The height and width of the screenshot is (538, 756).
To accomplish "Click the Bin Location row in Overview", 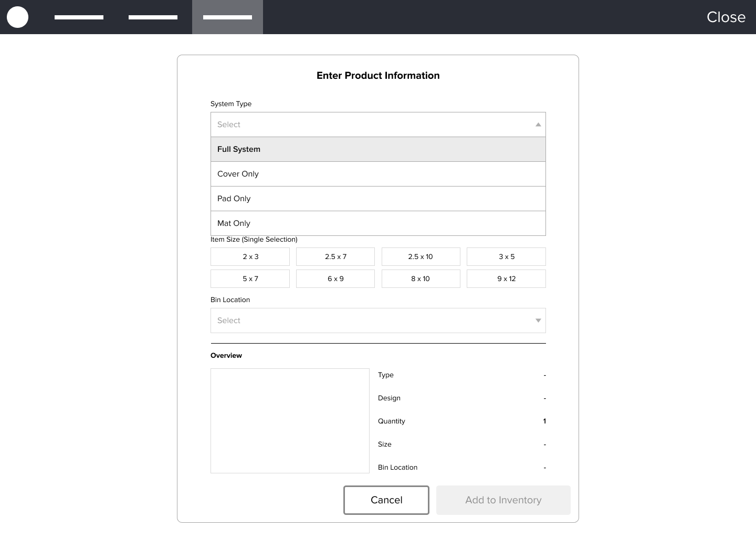I will (462, 468).
